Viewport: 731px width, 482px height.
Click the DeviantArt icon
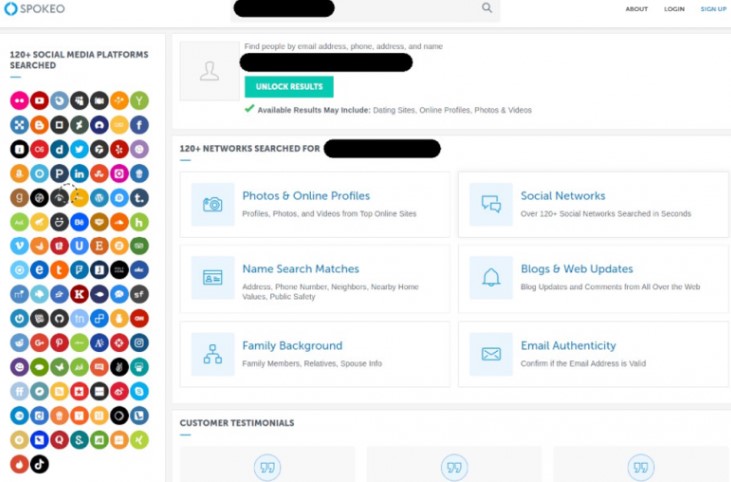(79, 125)
